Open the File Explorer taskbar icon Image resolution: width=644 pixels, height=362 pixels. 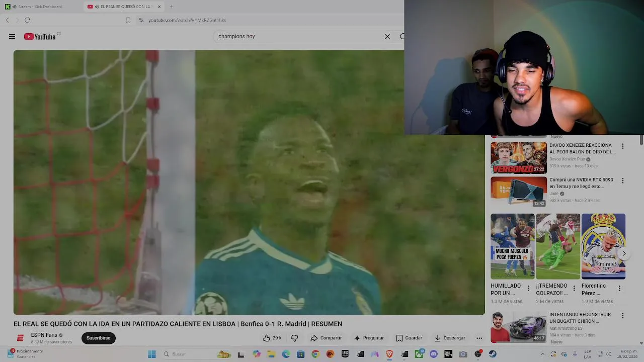pyautogui.click(x=271, y=354)
